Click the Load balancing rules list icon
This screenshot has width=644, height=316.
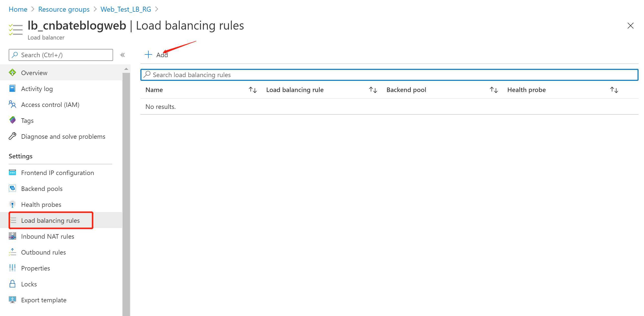(x=13, y=220)
